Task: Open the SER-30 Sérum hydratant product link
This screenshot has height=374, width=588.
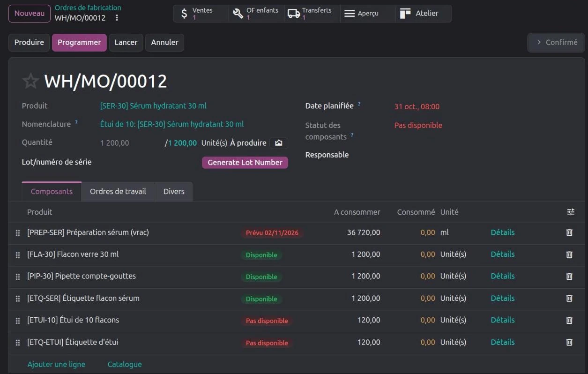Action: (x=153, y=106)
